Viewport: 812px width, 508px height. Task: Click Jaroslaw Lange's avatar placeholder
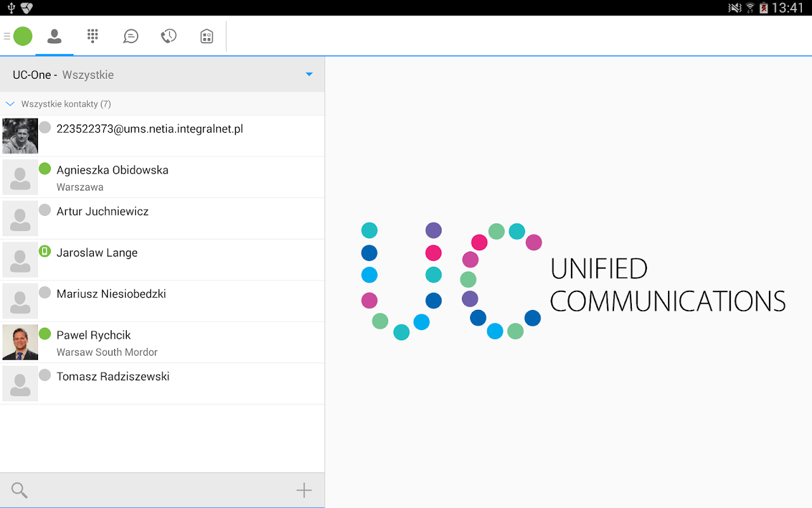point(20,260)
